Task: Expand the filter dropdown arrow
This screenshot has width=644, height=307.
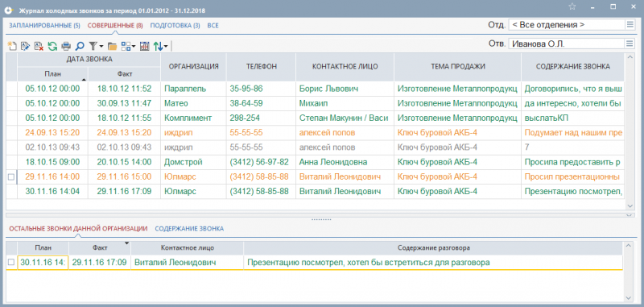Action: (101, 47)
